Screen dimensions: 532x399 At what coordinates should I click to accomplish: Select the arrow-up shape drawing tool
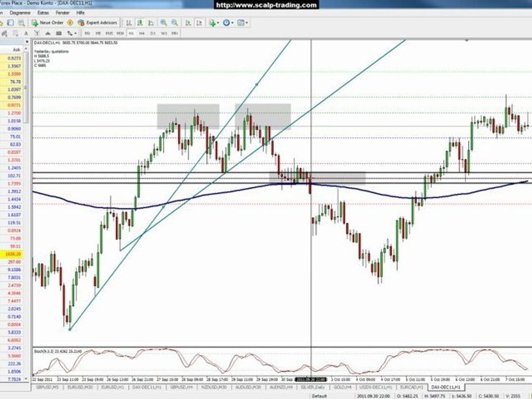(48, 33)
